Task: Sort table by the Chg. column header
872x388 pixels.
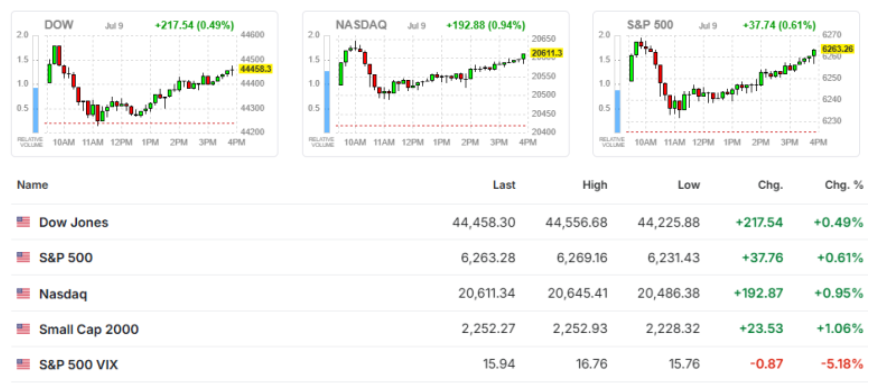Action: tap(771, 185)
